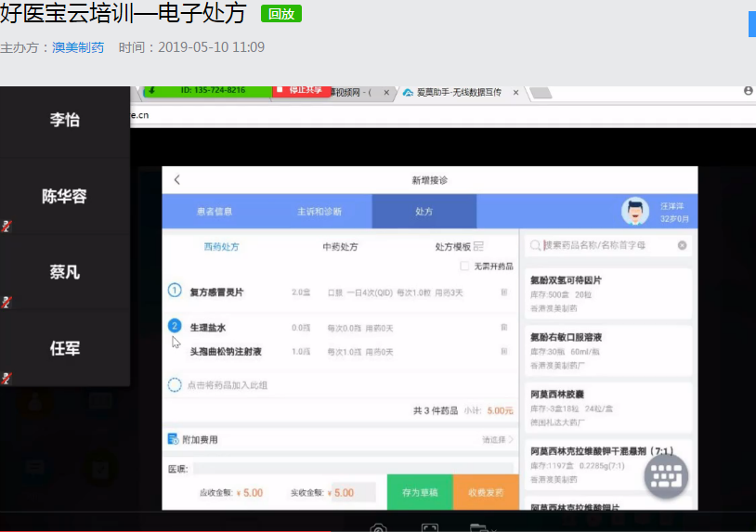Select the 西药处方 sub-tab
This screenshot has height=532, width=756.
pyautogui.click(x=221, y=247)
